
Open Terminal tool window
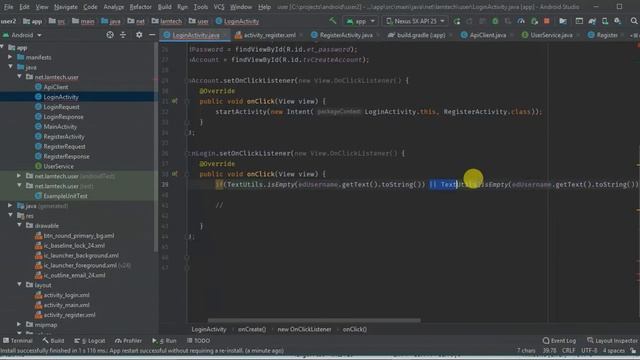(18, 340)
